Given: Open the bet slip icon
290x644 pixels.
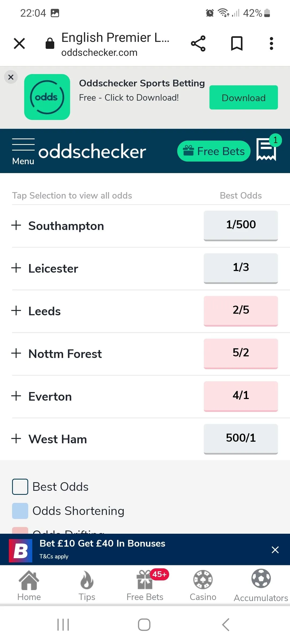Looking at the screenshot, I should (x=266, y=149).
